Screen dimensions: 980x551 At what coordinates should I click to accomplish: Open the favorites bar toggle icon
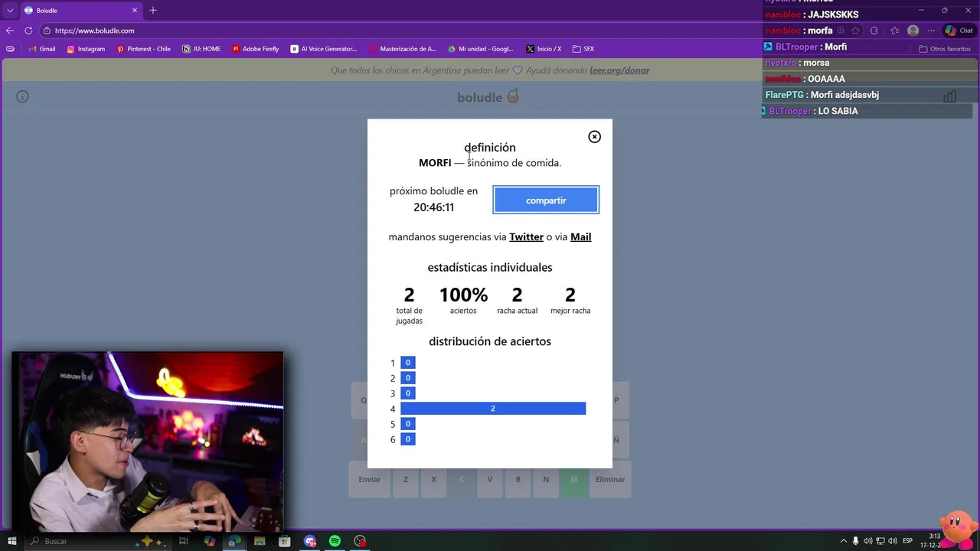(x=10, y=49)
